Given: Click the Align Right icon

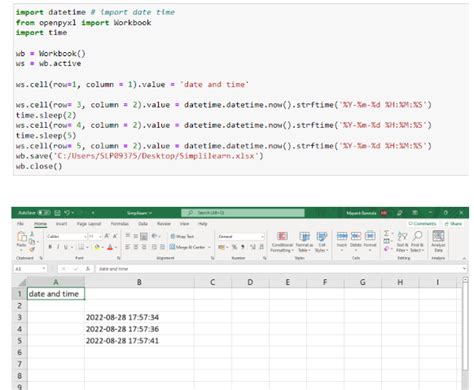Looking at the screenshot, I should [x=144, y=247].
